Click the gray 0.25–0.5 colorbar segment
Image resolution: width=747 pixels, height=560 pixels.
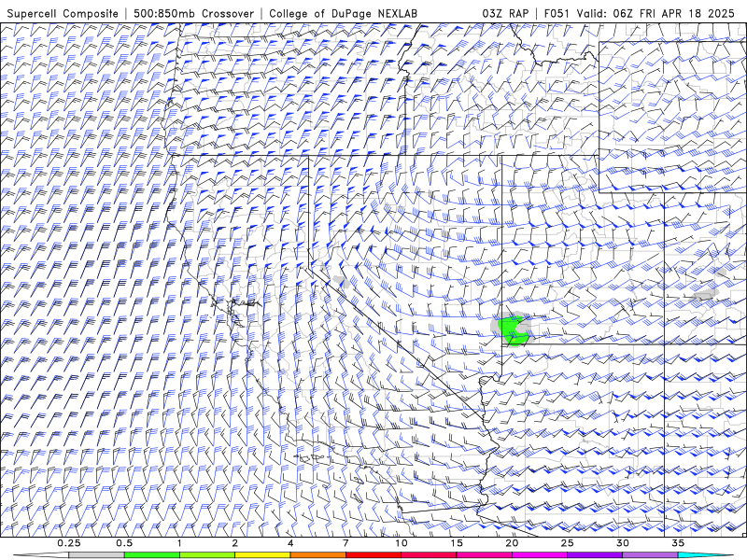pos(96,555)
